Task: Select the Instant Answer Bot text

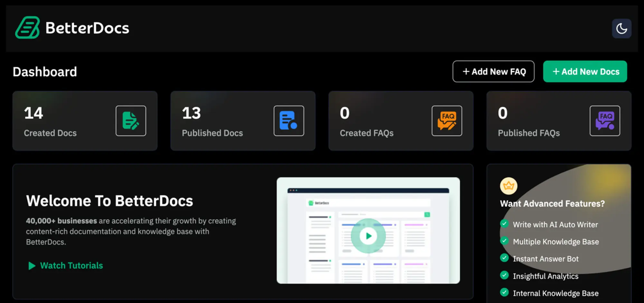Action: [546, 259]
